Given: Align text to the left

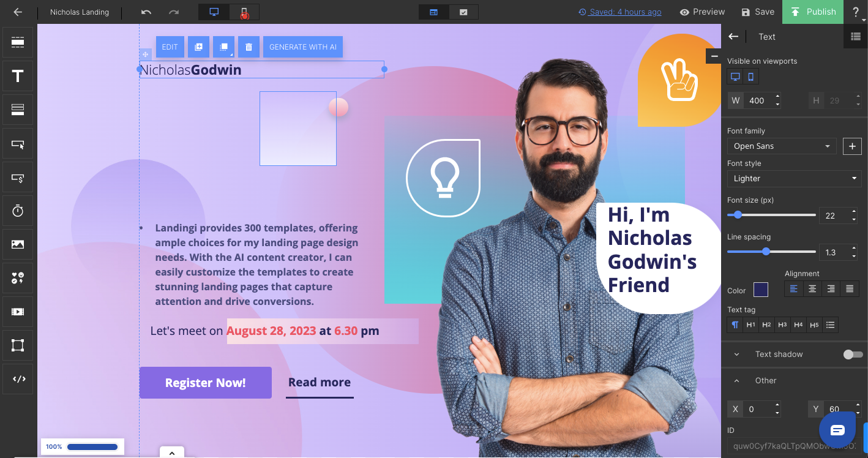Looking at the screenshot, I should tap(794, 289).
